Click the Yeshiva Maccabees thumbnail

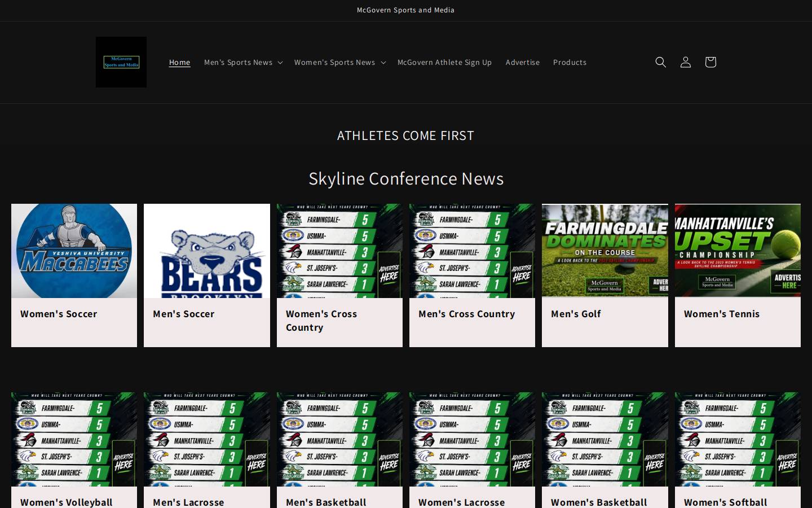[x=74, y=251]
